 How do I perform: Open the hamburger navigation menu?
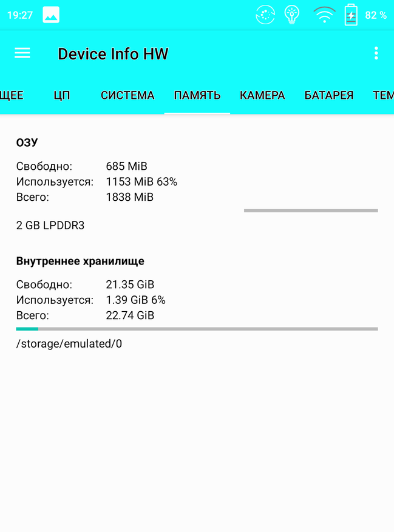22,53
